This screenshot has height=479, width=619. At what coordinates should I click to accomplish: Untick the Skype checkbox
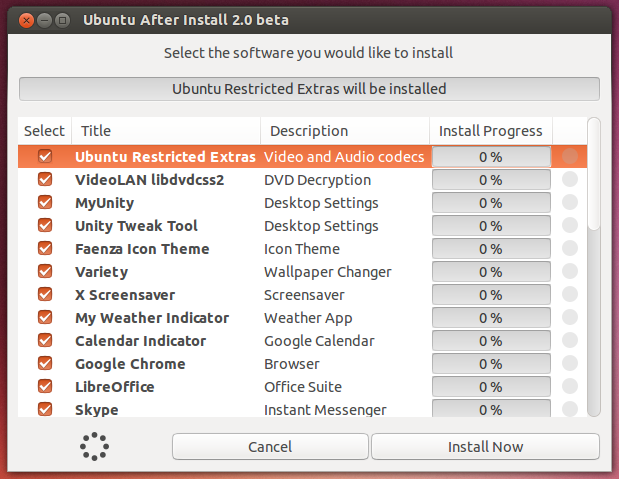click(45, 409)
